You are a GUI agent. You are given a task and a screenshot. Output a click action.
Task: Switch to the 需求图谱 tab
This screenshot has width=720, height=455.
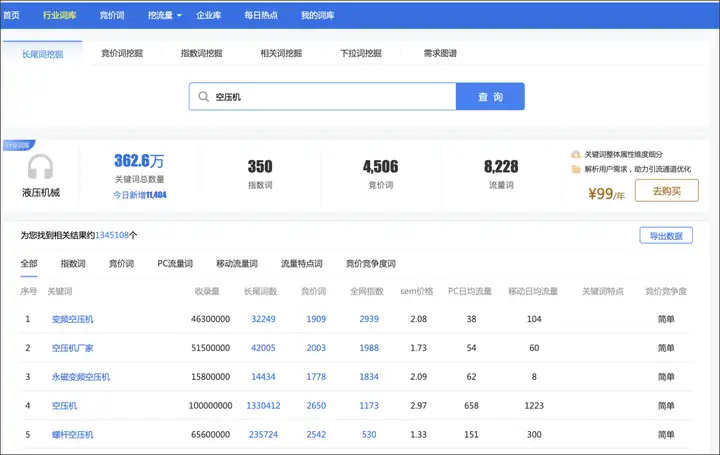pyautogui.click(x=440, y=53)
